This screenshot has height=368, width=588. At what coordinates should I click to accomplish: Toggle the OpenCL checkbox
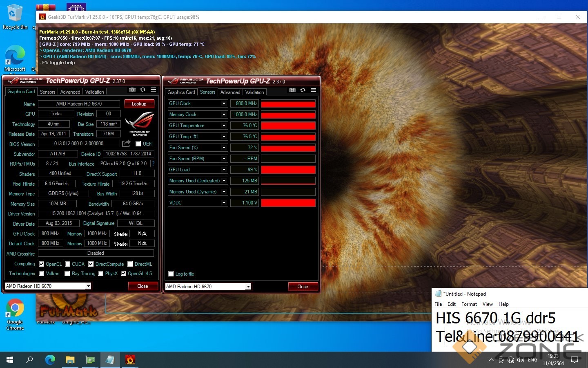point(41,264)
